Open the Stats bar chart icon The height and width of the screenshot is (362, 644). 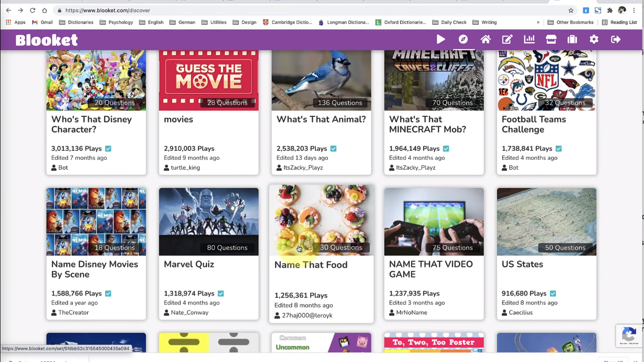[529, 40]
